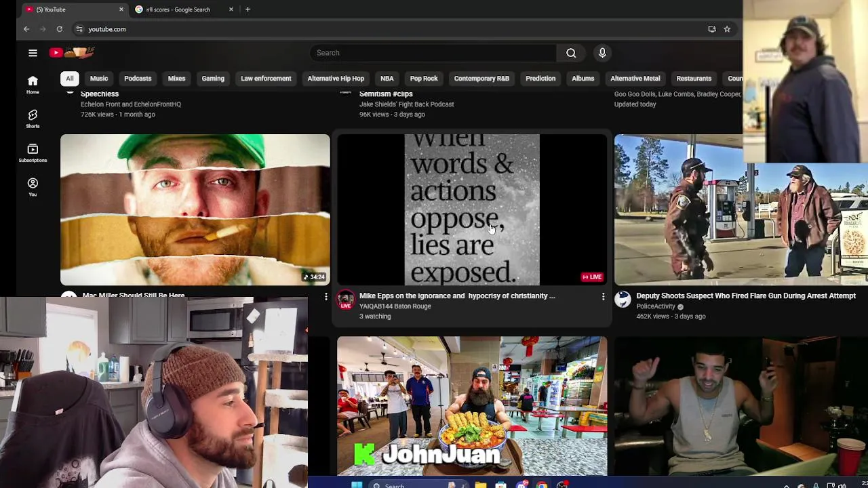Bookmark this page with star icon

coord(727,29)
